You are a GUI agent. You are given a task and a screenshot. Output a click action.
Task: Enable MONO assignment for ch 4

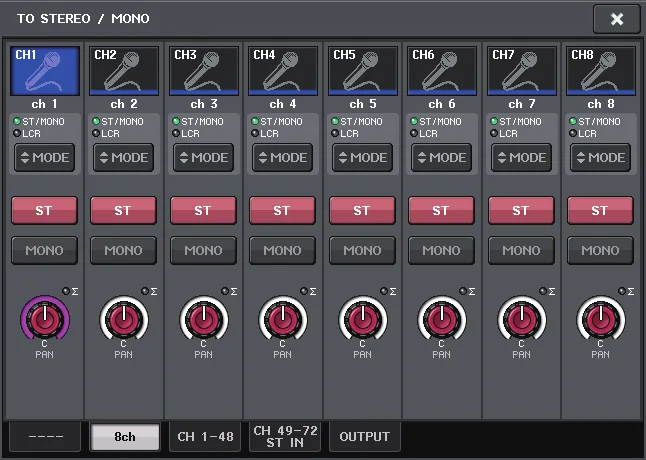pyautogui.click(x=283, y=250)
